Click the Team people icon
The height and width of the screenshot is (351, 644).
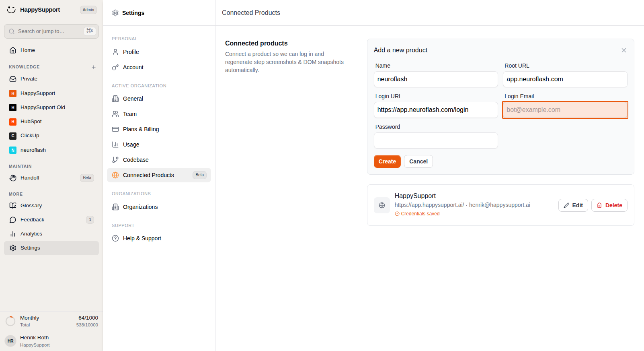[x=115, y=114]
